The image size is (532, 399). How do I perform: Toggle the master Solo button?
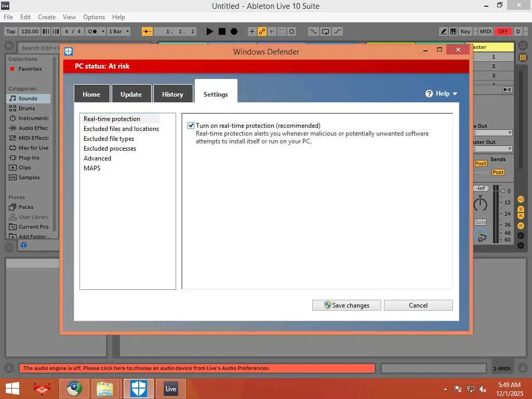[x=481, y=222]
